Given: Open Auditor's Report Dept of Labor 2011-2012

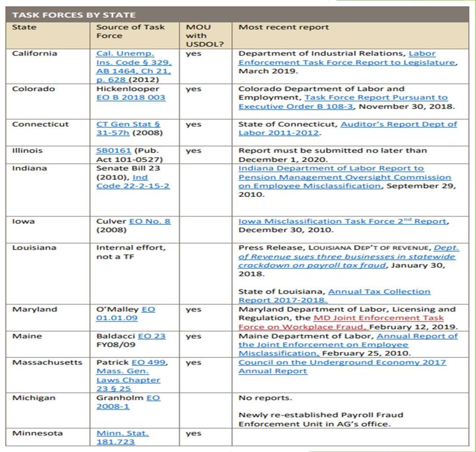Looking at the screenshot, I should [x=348, y=129].
